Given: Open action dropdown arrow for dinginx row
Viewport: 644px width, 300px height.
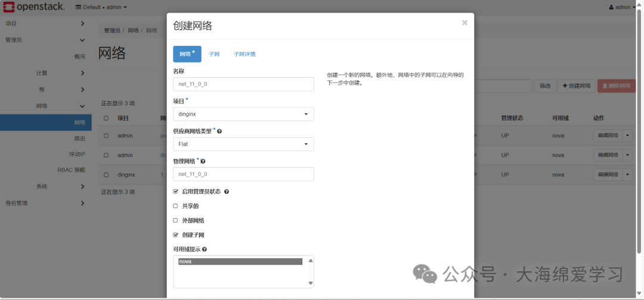Looking at the screenshot, I should (x=627, y=175).
